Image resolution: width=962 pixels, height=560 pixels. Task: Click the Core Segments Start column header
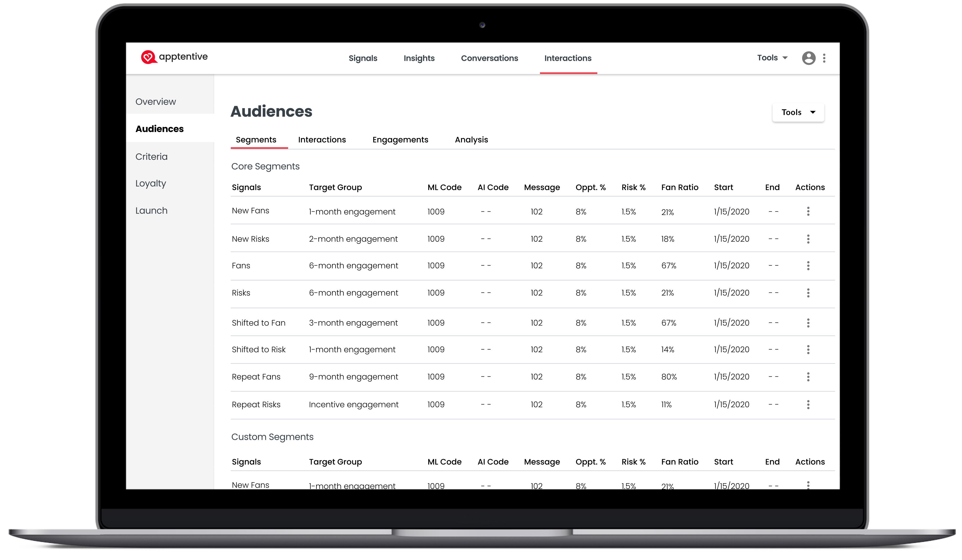[723, 187]
